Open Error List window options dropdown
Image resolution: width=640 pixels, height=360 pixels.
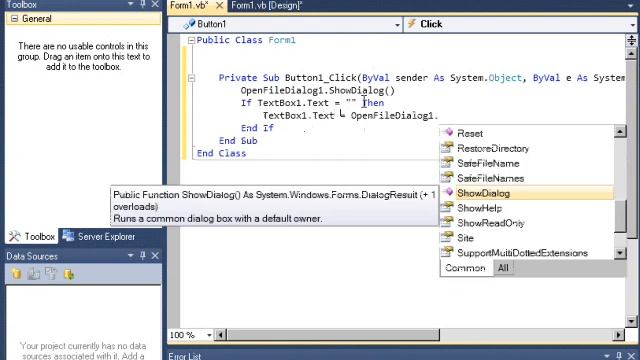(x=607, y=356)
